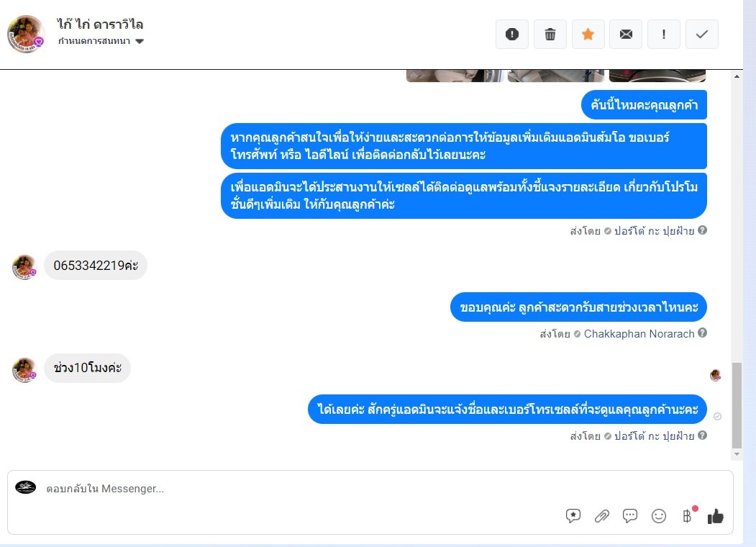
Task: Click the ไก๊ ไก่ ดาราวิไล contact name
Action: 100,24
